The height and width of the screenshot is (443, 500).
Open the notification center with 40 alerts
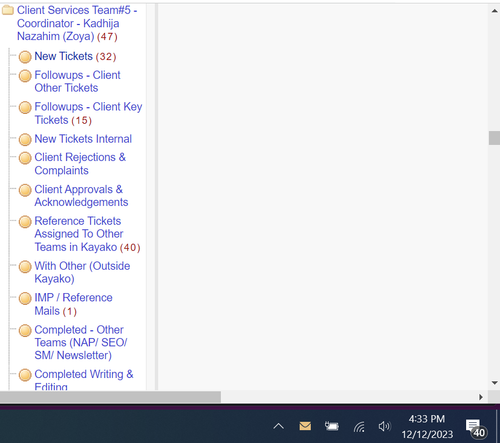coord(476,429)
